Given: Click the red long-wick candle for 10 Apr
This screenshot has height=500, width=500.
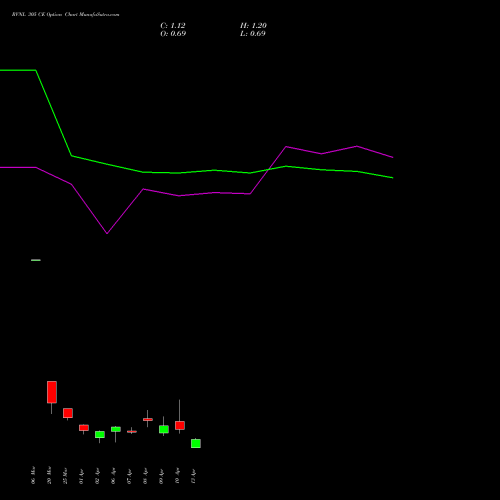Looking at the screenshot, I should tap(180, 425).
